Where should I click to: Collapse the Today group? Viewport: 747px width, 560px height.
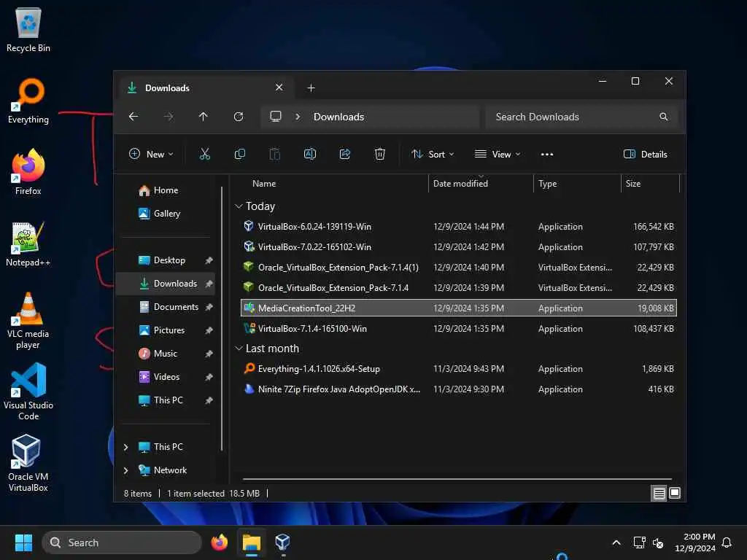tap(239, 206)
